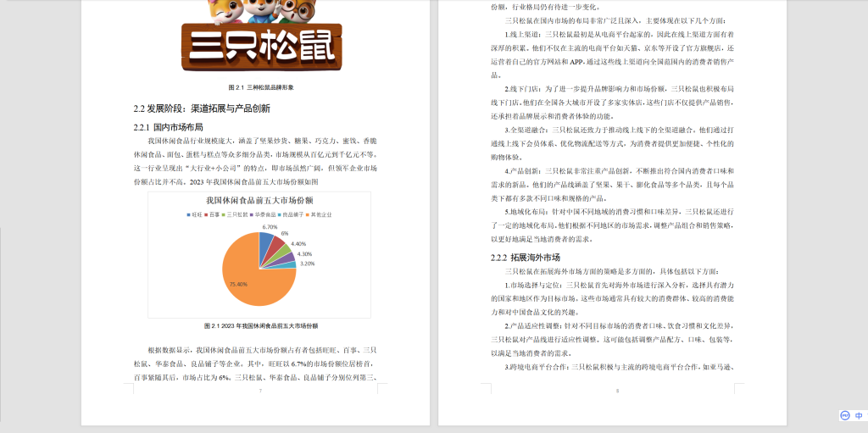The width and height of the screenshot is (868, 433).
Task: Click paragraph starting 根据数据显示
Action: pyautogui.click(x=255, y=364)
